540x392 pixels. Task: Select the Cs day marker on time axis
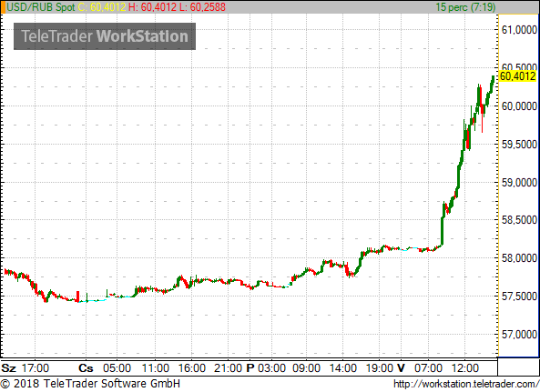(x=86, y=368)
